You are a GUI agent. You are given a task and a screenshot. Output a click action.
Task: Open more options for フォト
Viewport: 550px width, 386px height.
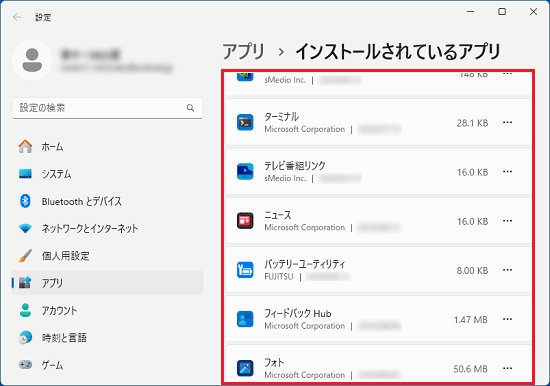coord(508,368)
